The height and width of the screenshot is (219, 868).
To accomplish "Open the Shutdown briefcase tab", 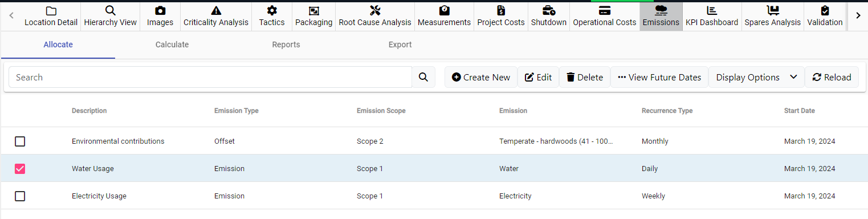I will click(x=549, y=16).
